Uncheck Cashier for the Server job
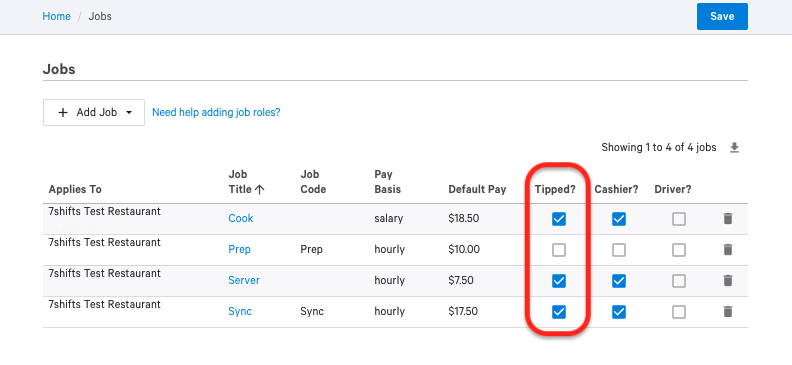 (619, 281)
